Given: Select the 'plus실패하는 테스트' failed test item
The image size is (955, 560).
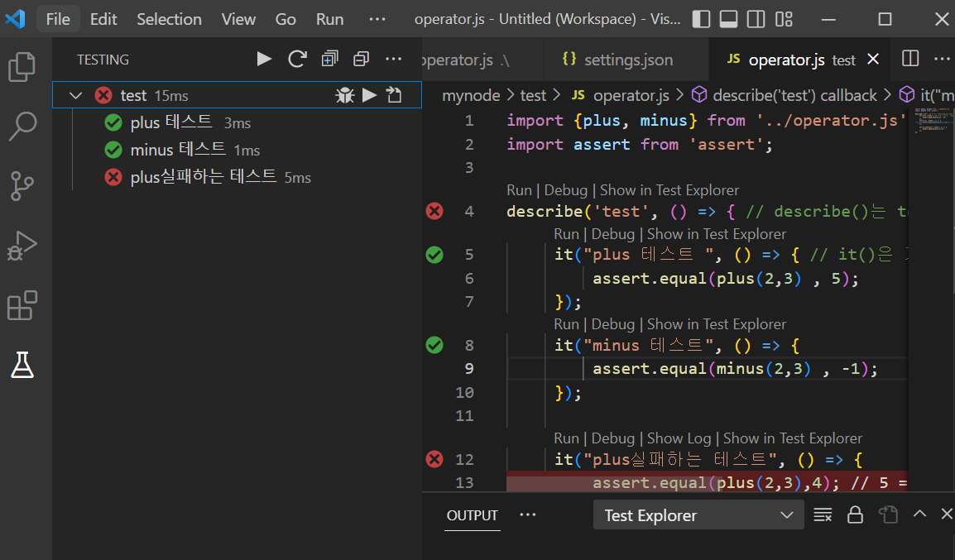Looking at the screenshot, I should tap(203, 177).
